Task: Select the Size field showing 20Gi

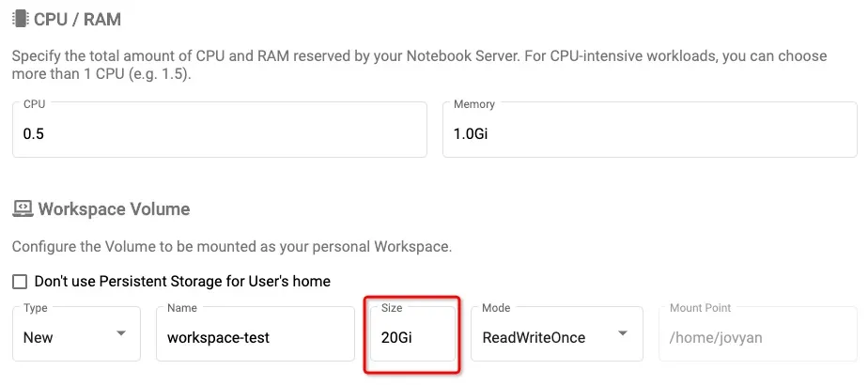Action: pos(413,334)
